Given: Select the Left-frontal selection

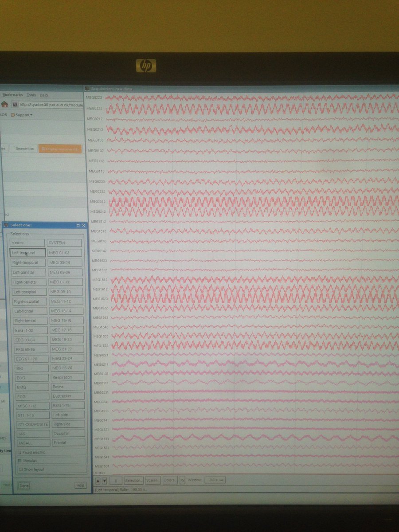Looking at the screenshot, I should pos(30,311).
